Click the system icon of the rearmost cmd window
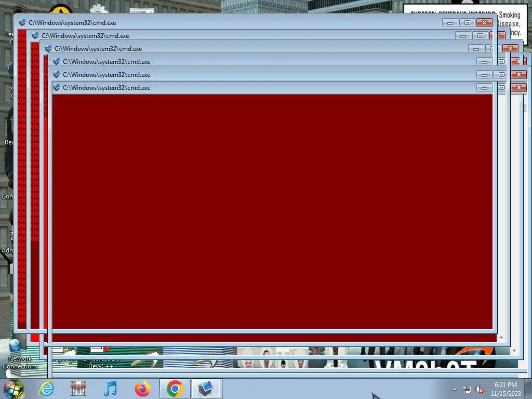This screenshot has height=399, width=532. pos(22,22)
